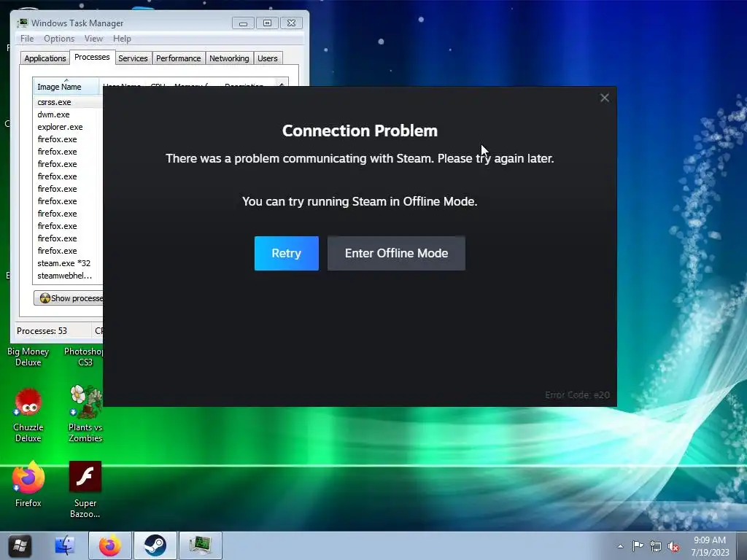This screenshot has width=747, height=560.
Task: Click the Action Center flag tray icon
Action: [x=638, y=546]
